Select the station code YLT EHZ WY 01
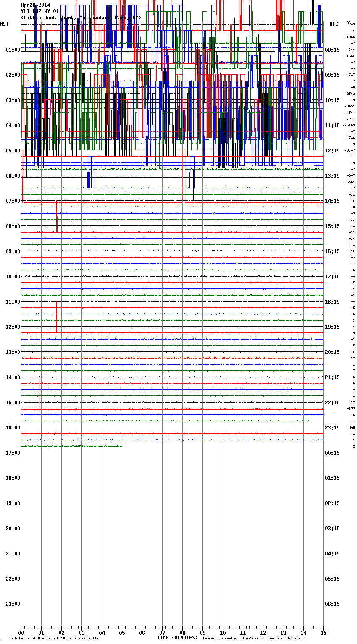357x644 pixels. point(40,11)
